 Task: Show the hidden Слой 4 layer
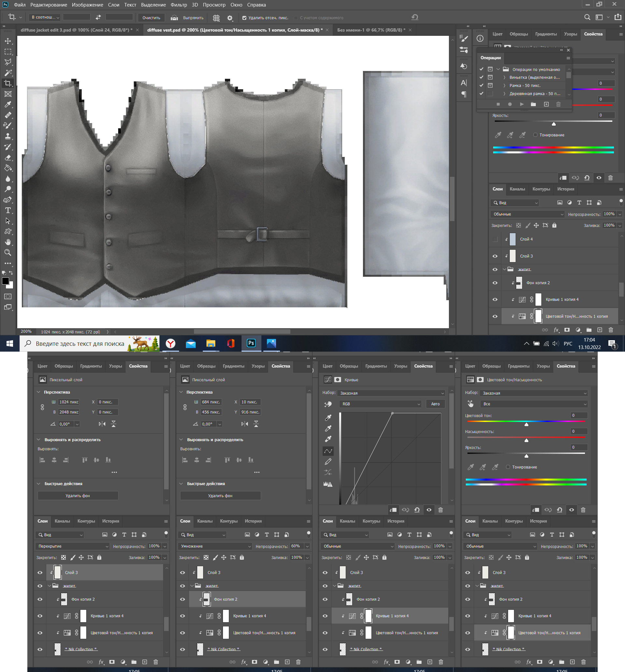[495, 239]
